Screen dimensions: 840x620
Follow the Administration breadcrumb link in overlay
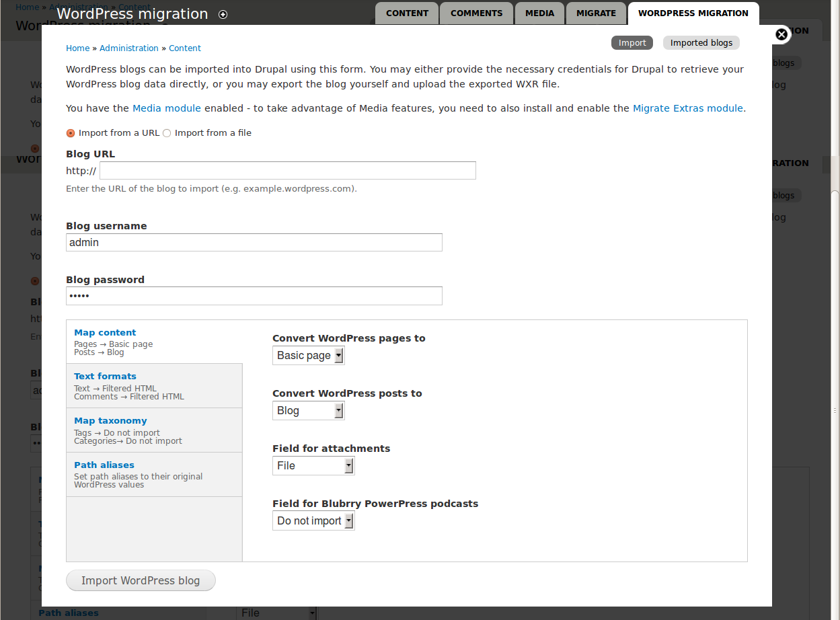(x=129, y=48)
